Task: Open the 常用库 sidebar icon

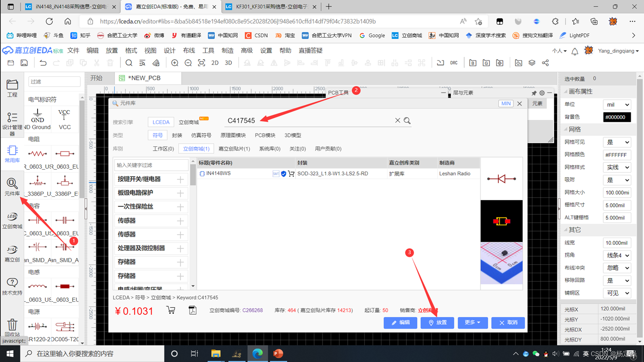Action: [x=12, y=154]
